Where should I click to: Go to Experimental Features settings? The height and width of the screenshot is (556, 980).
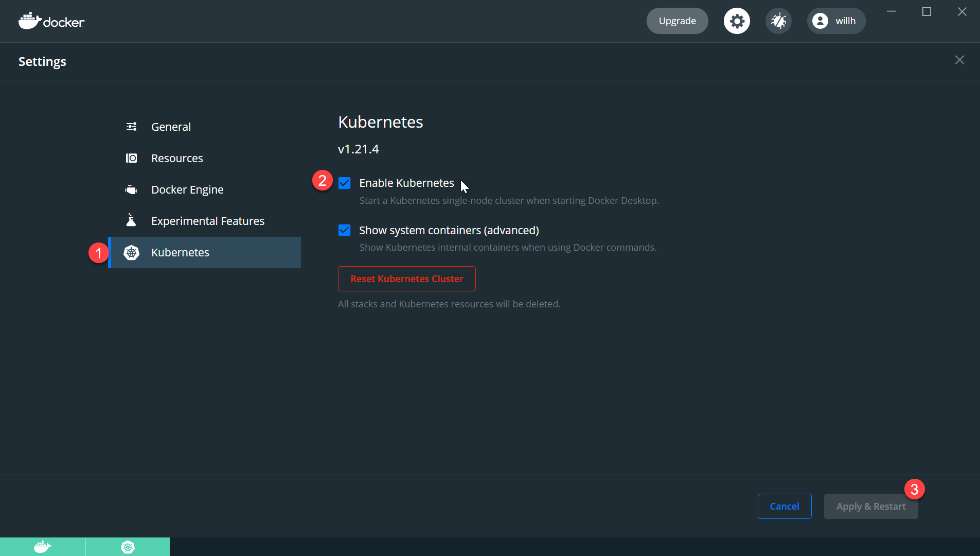point(205,221)
